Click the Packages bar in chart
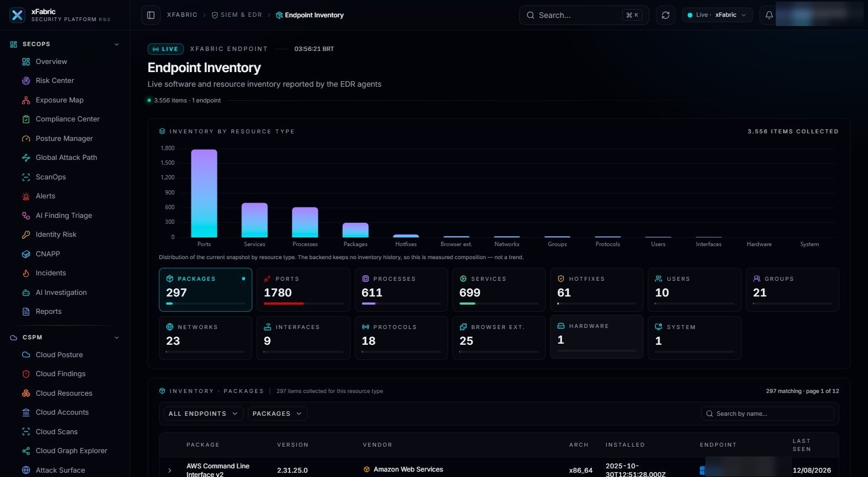The height and width of the screenshot is (477, 868). (355, 230)
